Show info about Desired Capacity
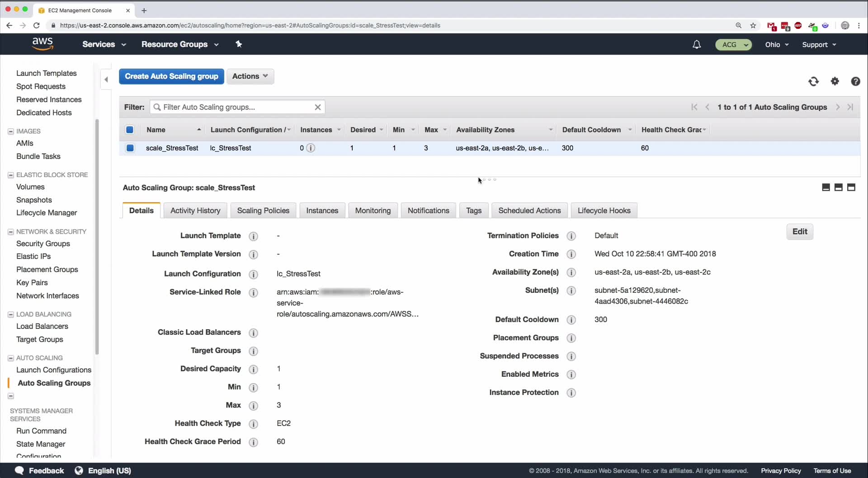Viewport: 868px width, 478px height. pyautogui.click(x=254, y=369)
